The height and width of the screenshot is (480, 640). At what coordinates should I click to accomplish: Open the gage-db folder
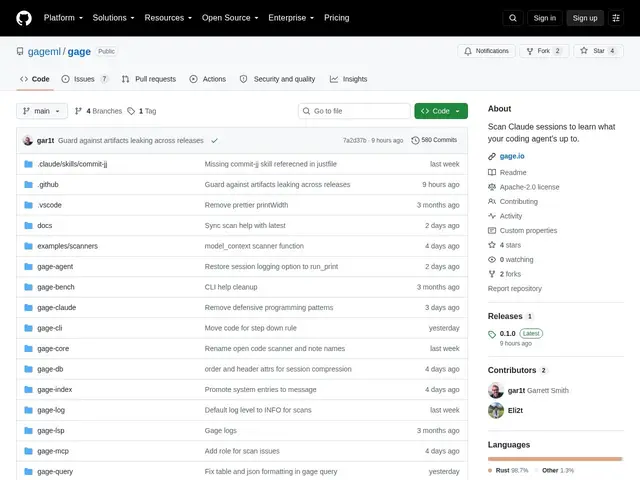(x=50, y=369)
